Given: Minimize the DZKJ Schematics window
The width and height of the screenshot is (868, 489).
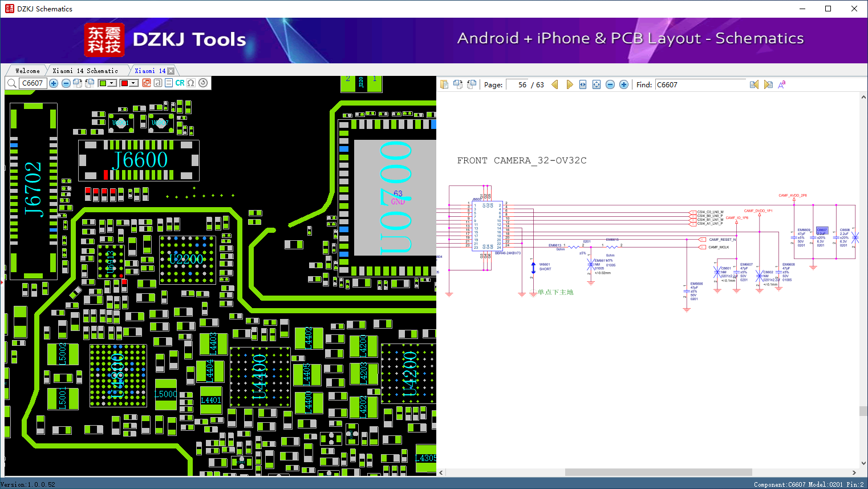Looking at the screenshot, I should click(x=802, y=9).
